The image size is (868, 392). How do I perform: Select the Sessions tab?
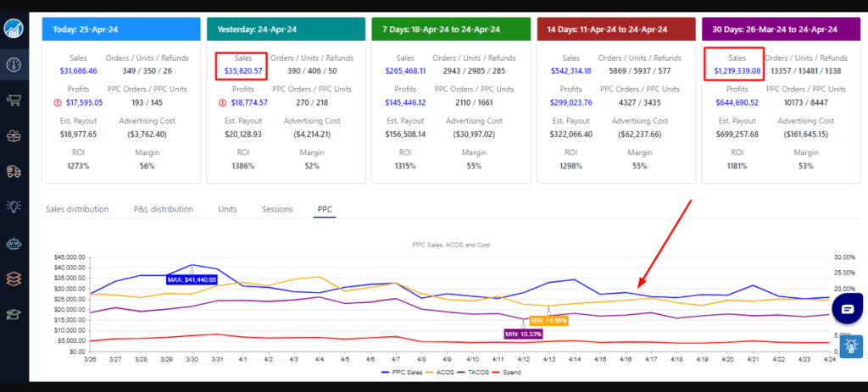pyautogui.click(x=276, y=209)
